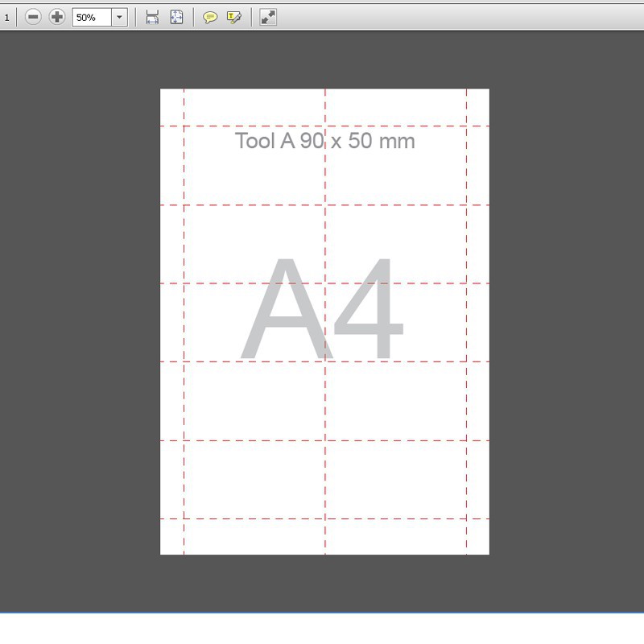
Task: Select the fit one full page tool
Action: point(176,17)
